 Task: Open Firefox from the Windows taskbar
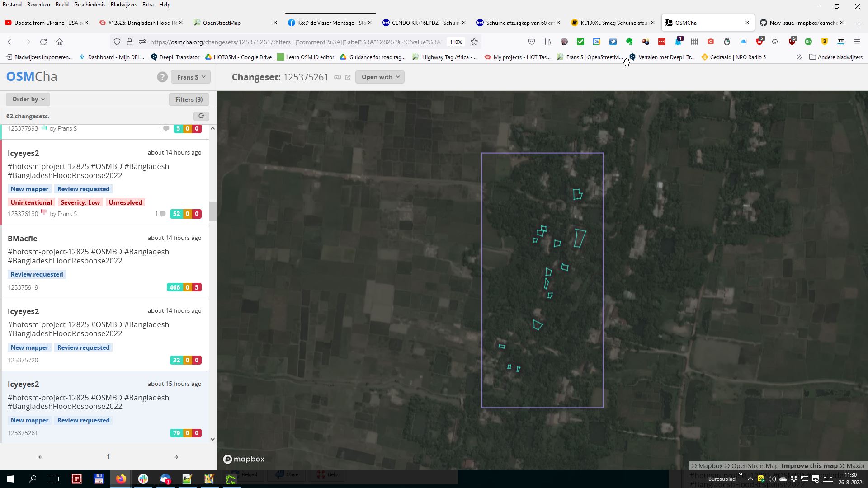pyautogui.click(x=121, y=479)
